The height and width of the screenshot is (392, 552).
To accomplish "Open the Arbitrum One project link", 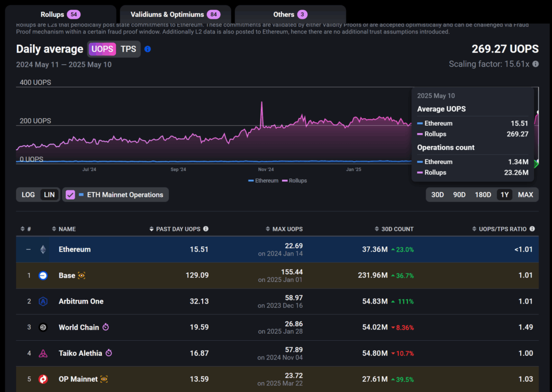I will pos(81,301).
